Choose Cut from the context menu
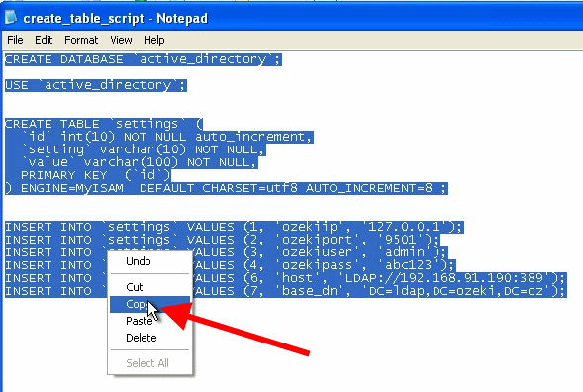The height and width of the screenshot is (392, 583). [x=149, y=287]
